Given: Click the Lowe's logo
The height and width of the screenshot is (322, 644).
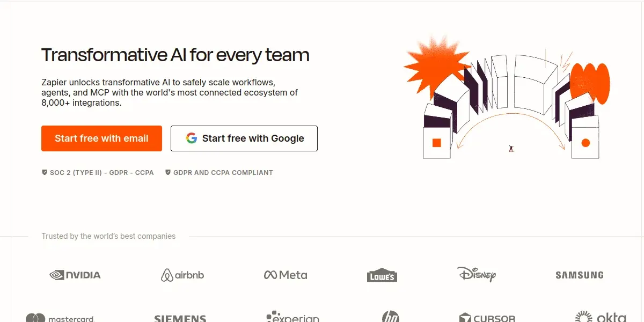Looking at the screenshot, I should point(382,275).
